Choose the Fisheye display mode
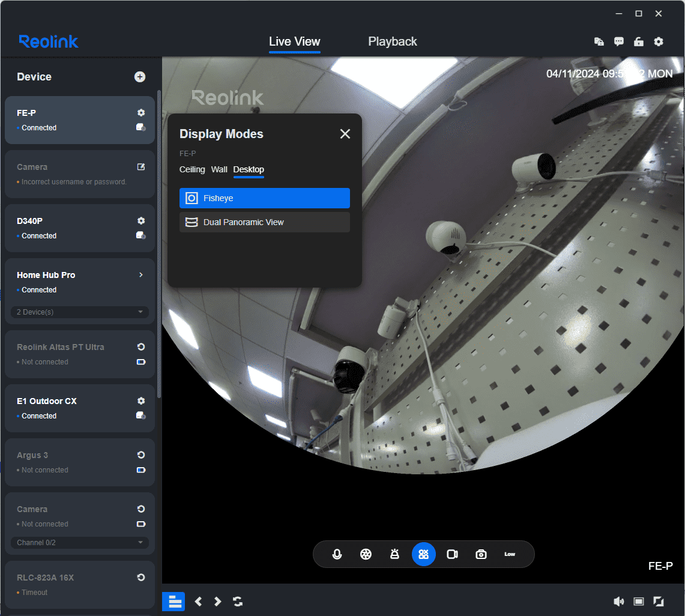The width and height of the screenshot is (685, 616). (265, 198)
